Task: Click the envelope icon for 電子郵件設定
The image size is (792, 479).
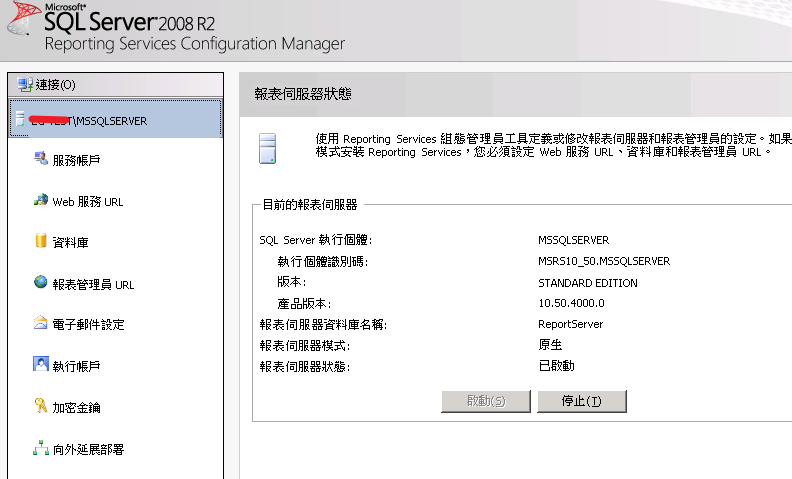Action: pyautogui.click(x=40, y=322)
